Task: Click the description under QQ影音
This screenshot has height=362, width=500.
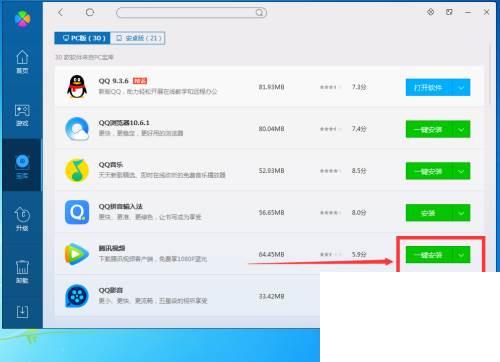Action: 153,301
